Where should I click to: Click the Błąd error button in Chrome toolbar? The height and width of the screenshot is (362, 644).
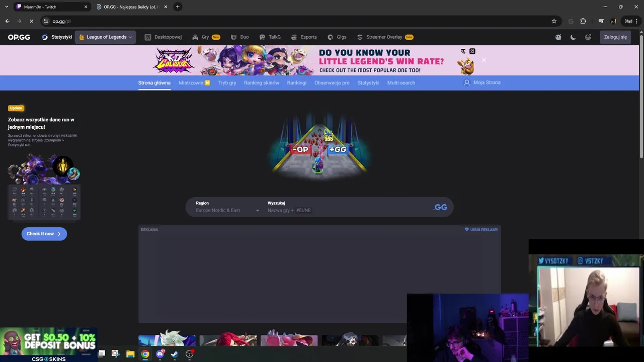tap(628, 21)
